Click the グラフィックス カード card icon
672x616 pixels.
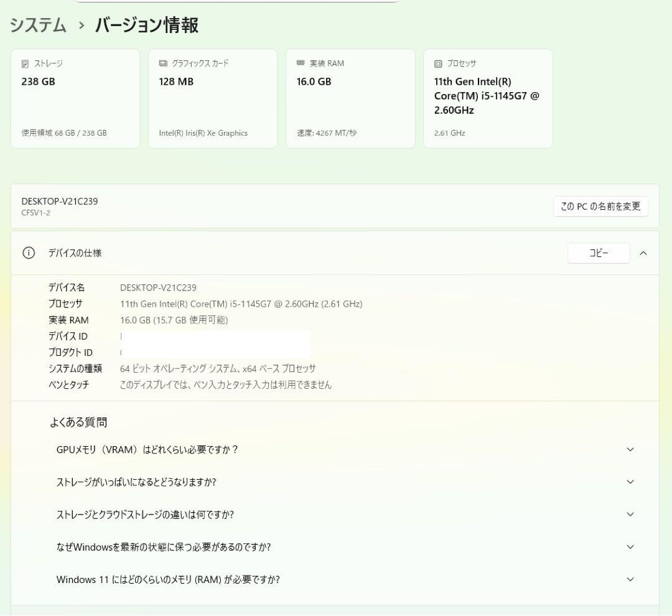click(163, 63)
